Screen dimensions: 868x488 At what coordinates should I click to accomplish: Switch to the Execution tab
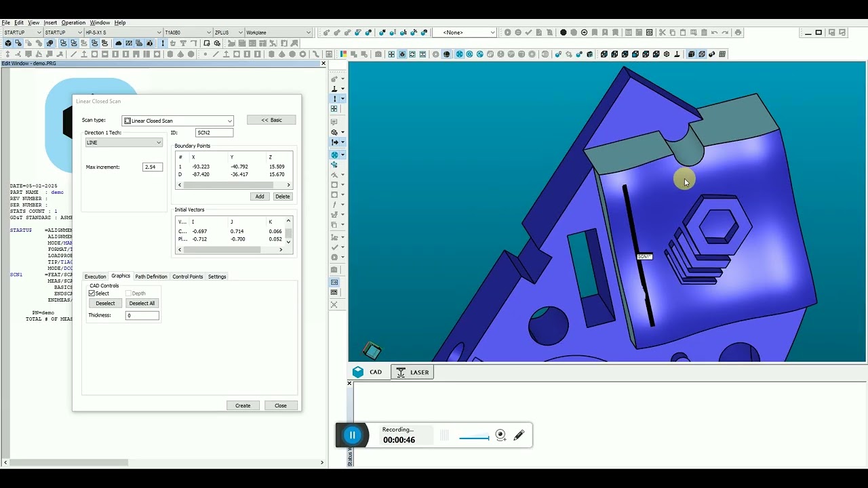click(95, 277)
